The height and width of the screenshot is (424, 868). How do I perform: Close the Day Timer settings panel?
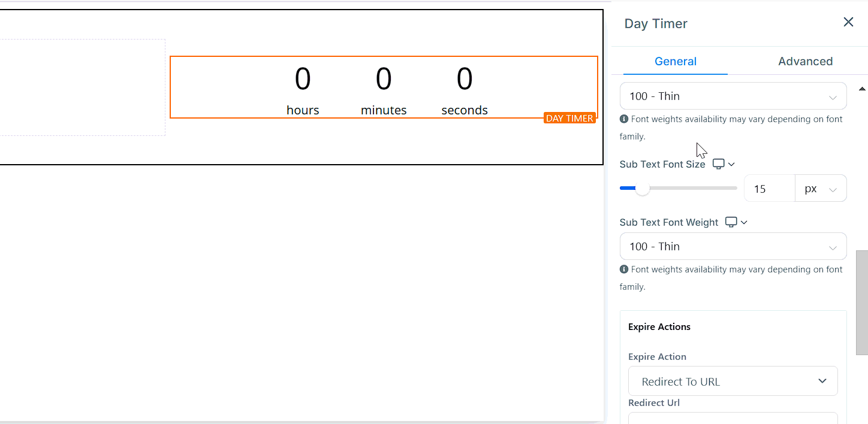pyautogui.click(x=848, y=22)
